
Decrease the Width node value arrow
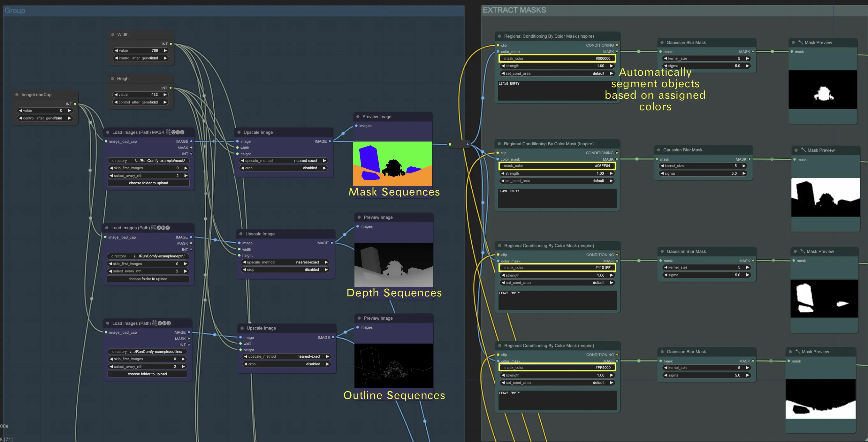coord(116,50)
